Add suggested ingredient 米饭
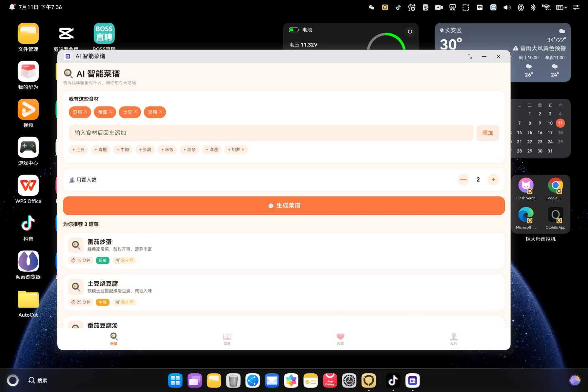This screenshot has height=392, width=588. (x=167, y=149)
